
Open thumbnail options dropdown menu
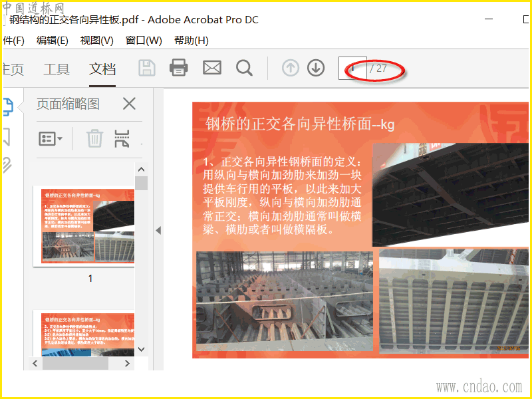point(51,139)
